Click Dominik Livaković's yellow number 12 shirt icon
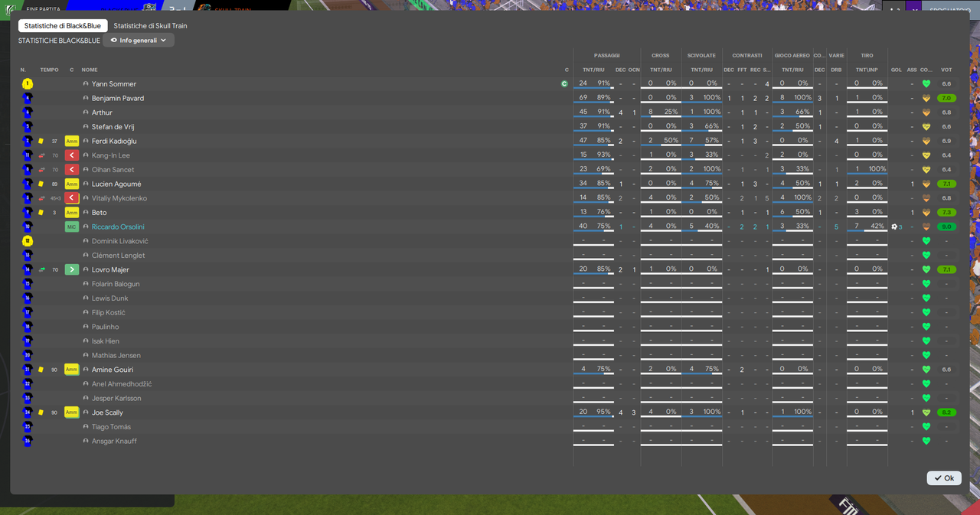Image resolution: width=980 pixels, height=515 pixels. coord(28,241)
